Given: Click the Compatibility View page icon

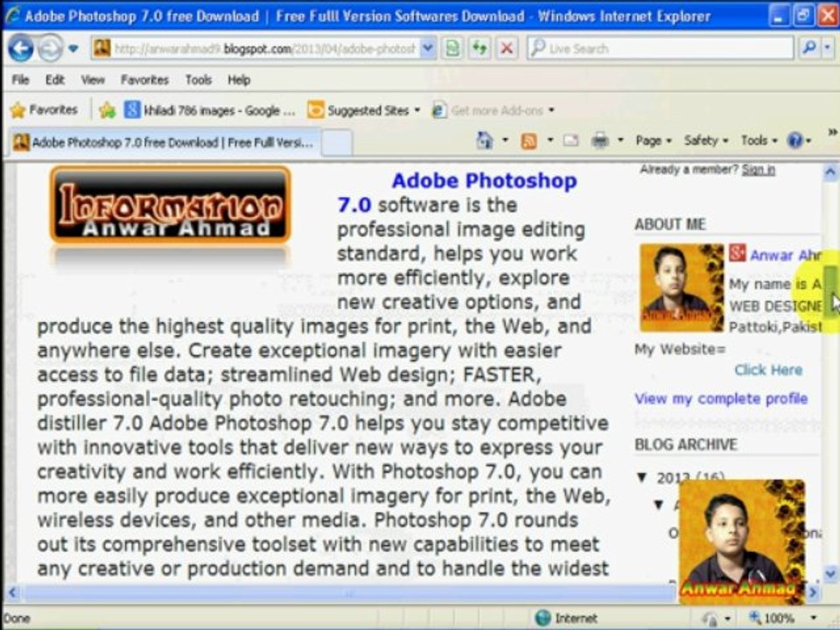Looking at the screenshot, I should (x=453, y=49).
